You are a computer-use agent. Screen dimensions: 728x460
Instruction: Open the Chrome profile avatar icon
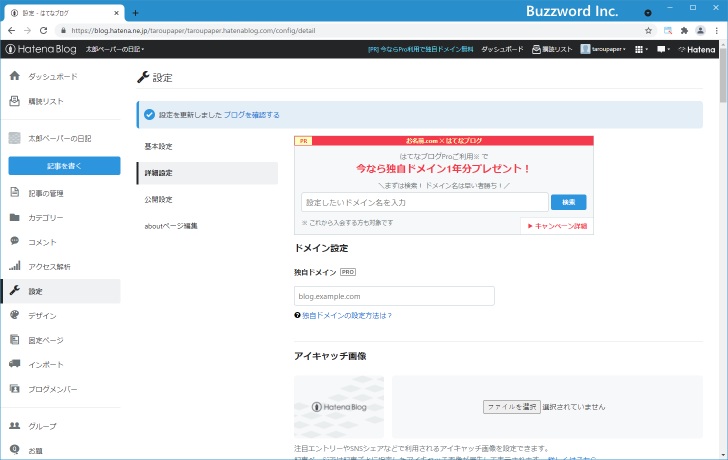coord(700,31)
